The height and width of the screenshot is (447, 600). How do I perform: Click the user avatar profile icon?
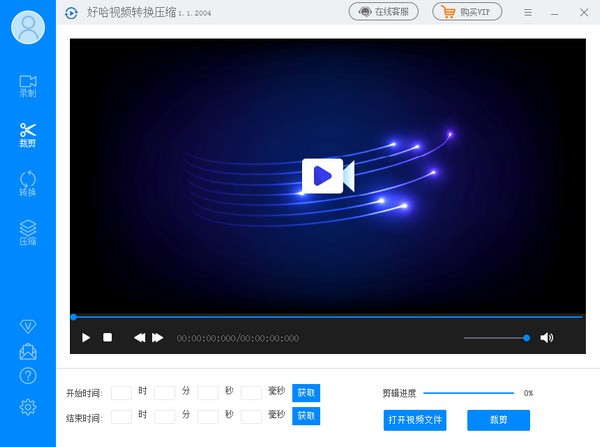[x=28, y=27]
